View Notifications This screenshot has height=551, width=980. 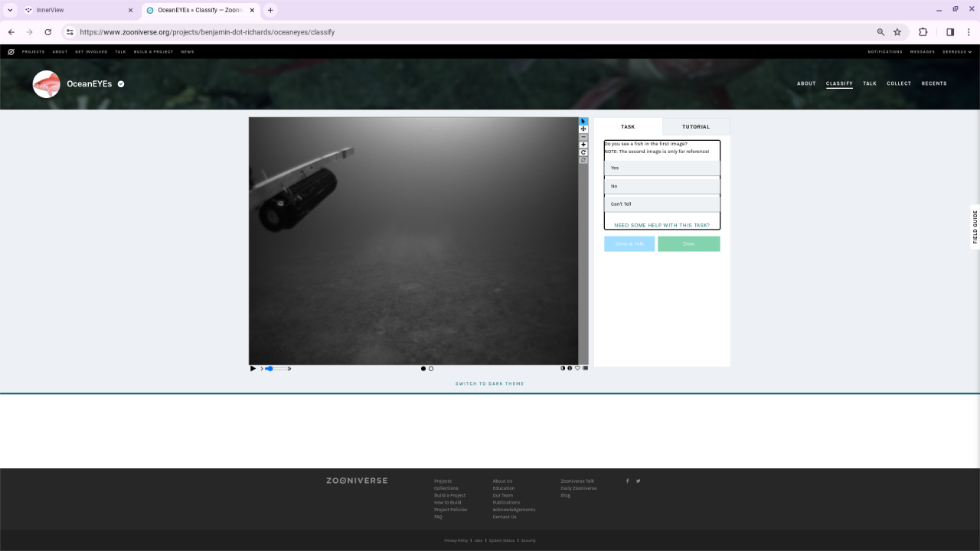[885, 52]
